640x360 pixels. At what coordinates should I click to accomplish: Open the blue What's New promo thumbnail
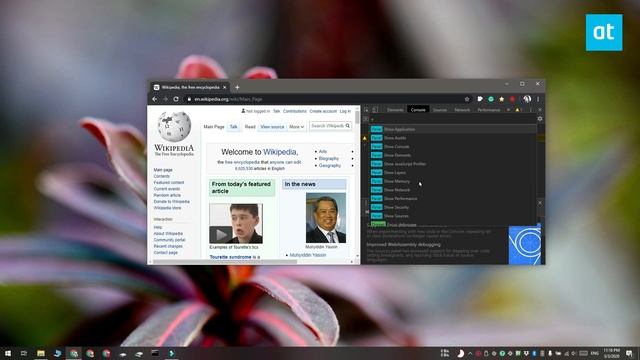tap(525, 245)
